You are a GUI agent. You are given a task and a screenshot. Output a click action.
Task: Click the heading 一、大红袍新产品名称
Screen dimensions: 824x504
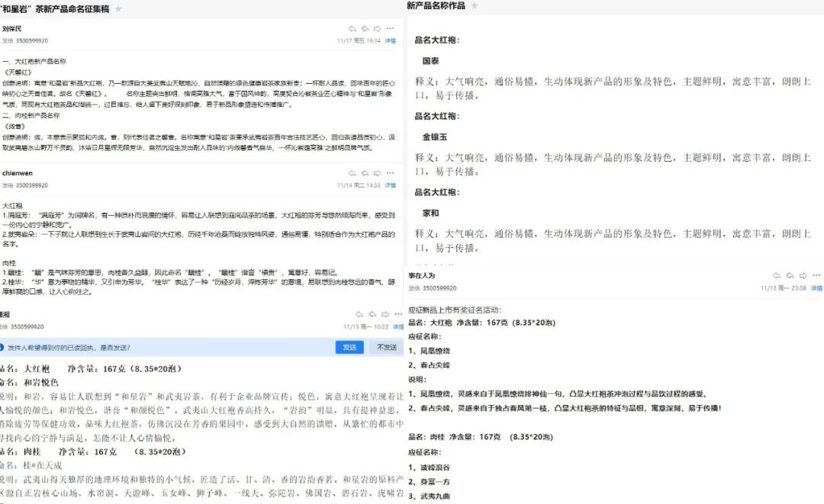click(34, 62)
